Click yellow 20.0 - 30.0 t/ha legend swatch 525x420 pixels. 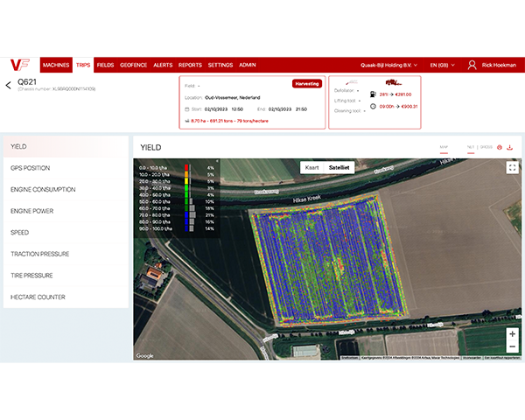186,181
